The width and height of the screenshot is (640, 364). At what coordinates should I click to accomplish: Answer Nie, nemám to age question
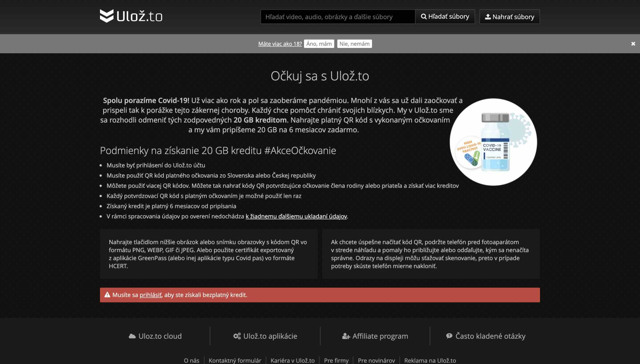point(354,44)
